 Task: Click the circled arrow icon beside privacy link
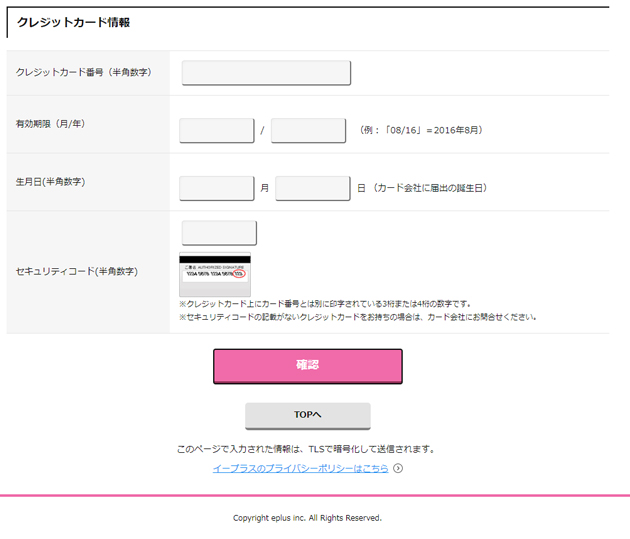398,468
